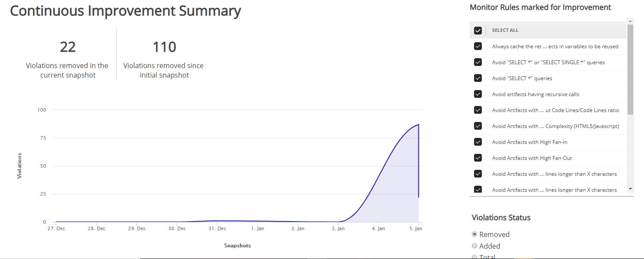Uncheck 'Avoid artifacts having recursive calls' checkbox
This screenshot has height=259, width=644.
click(478, 94)
